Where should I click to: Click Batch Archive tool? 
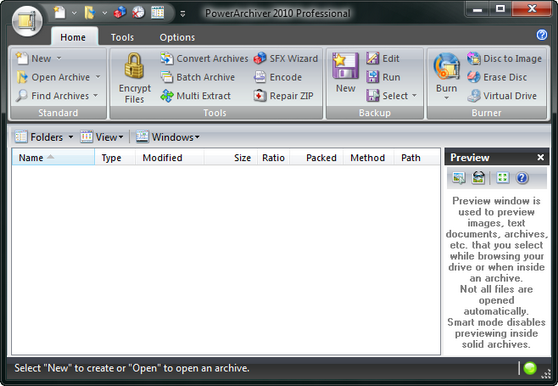click(198, 77)
